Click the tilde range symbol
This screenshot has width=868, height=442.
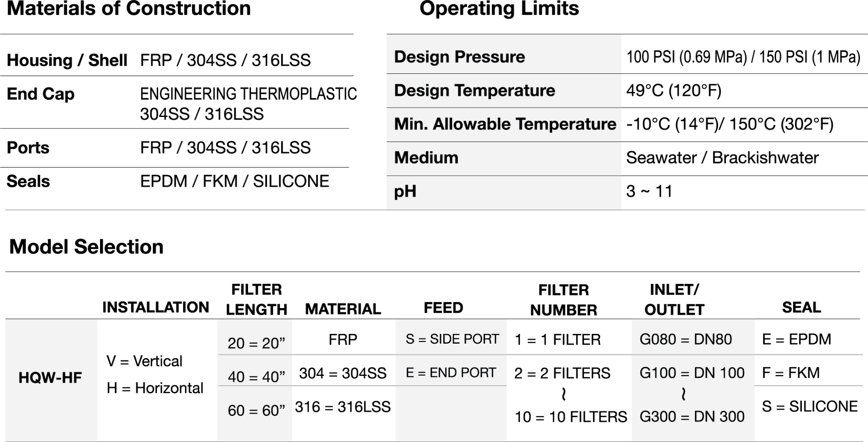(684, 395)
